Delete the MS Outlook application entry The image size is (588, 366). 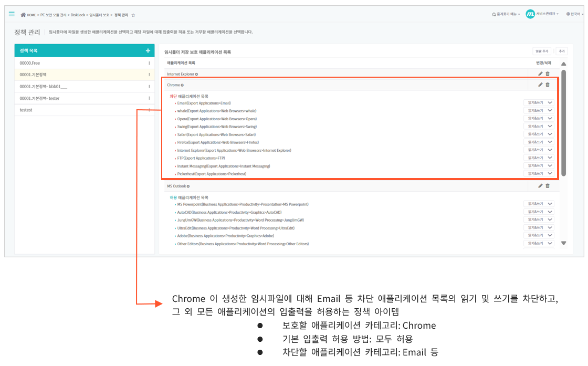(x=548, y=186)
